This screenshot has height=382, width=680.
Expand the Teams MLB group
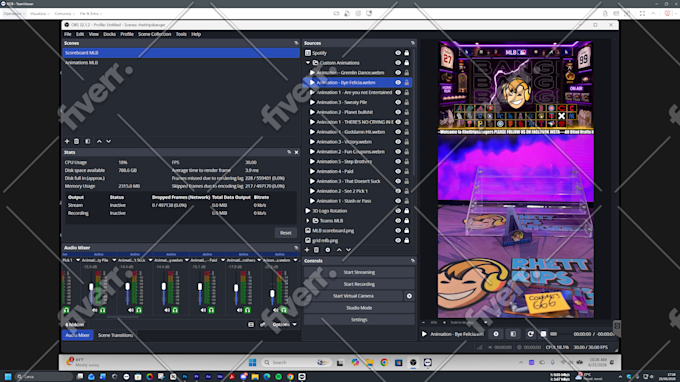coord(308,221)
